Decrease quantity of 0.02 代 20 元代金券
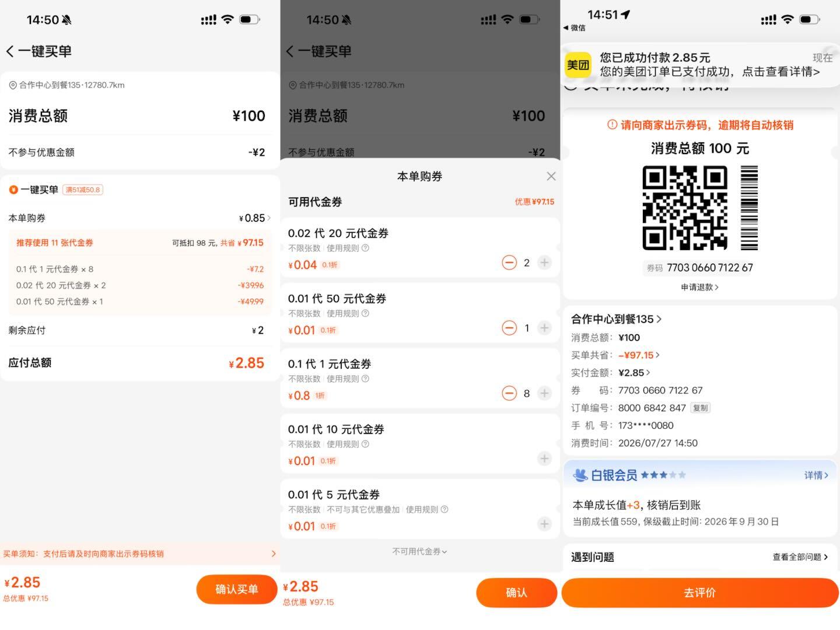Image resolution: width=840 pixels, height=630 pixels. (509, 262)
